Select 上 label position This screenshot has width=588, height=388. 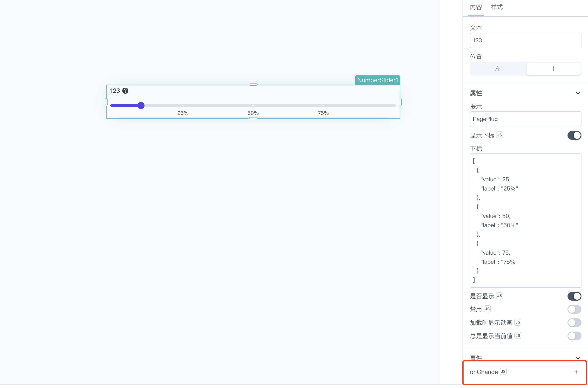pos(553,68)
